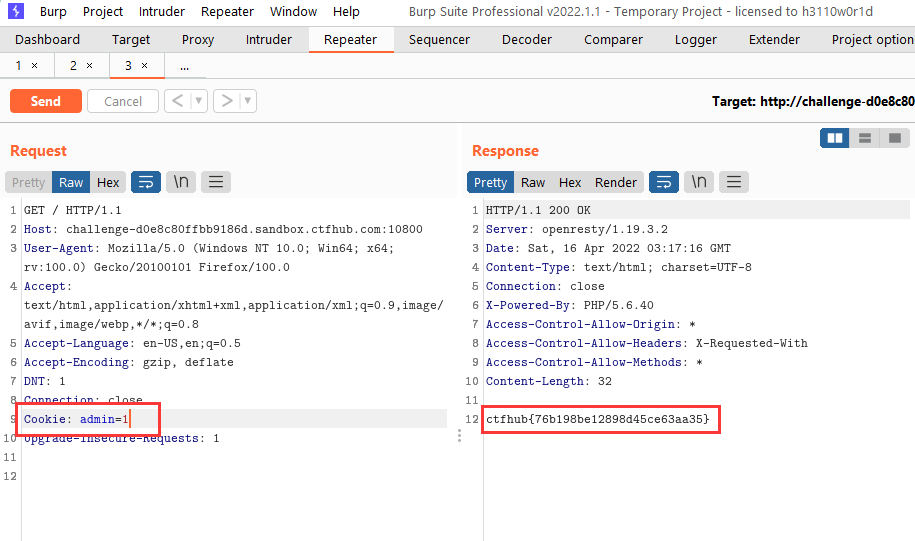
Task: Switch to the Logger tab
Action: pos(696,40)
